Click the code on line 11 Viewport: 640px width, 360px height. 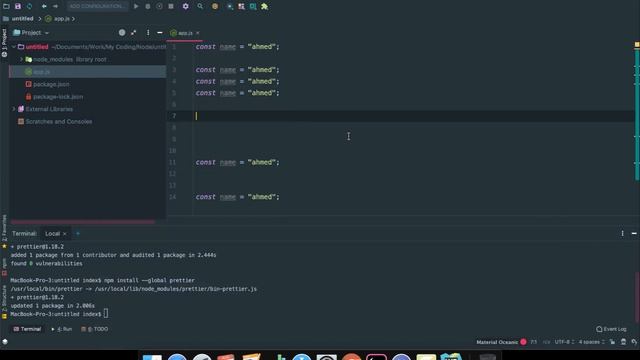pyautogui.click(x=238, y=162)
